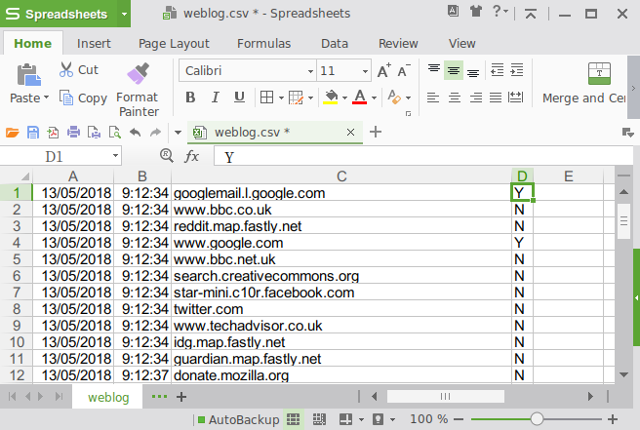The height and width of the screenshot is (430, 640).
Task: Expand the fill color dropdown arrow
Action: (344, 98)
